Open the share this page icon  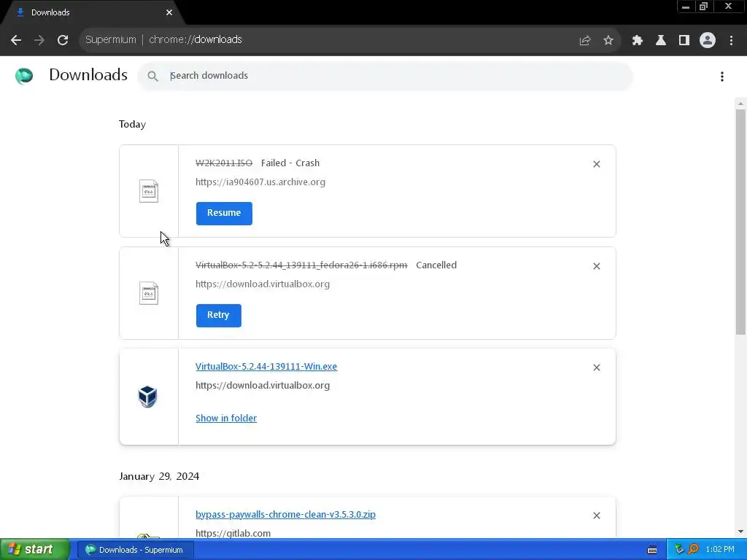(585, 40)
